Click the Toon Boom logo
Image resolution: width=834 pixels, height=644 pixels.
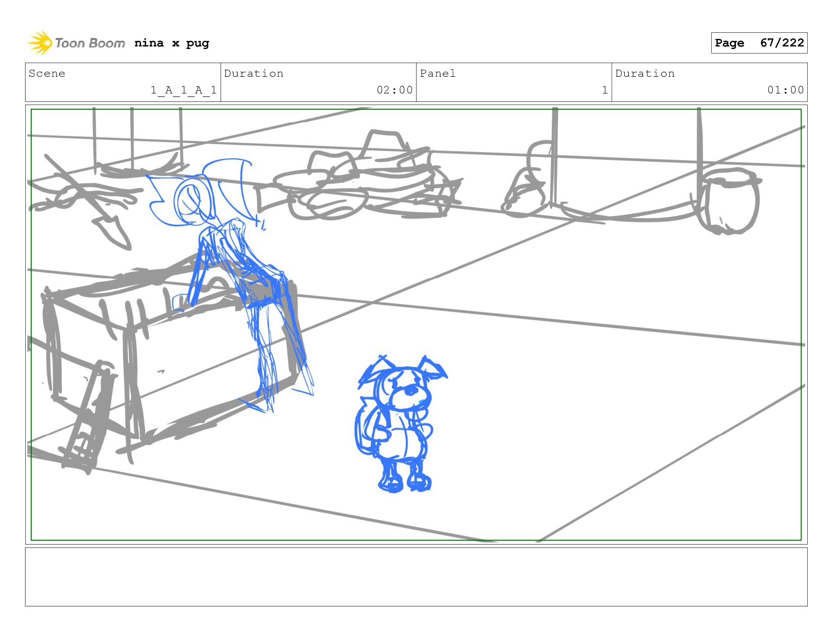76,43
